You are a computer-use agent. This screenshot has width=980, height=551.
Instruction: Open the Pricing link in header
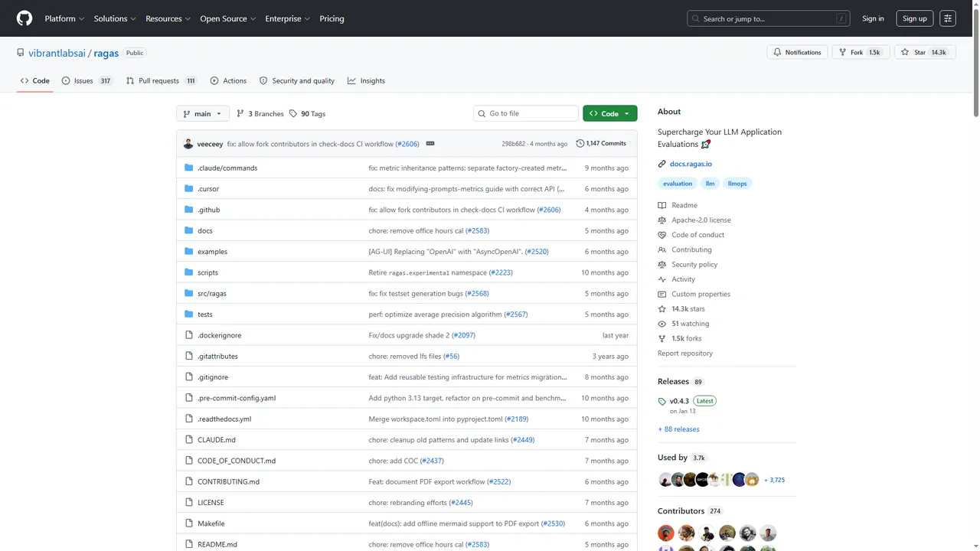(x=332, y=18)
